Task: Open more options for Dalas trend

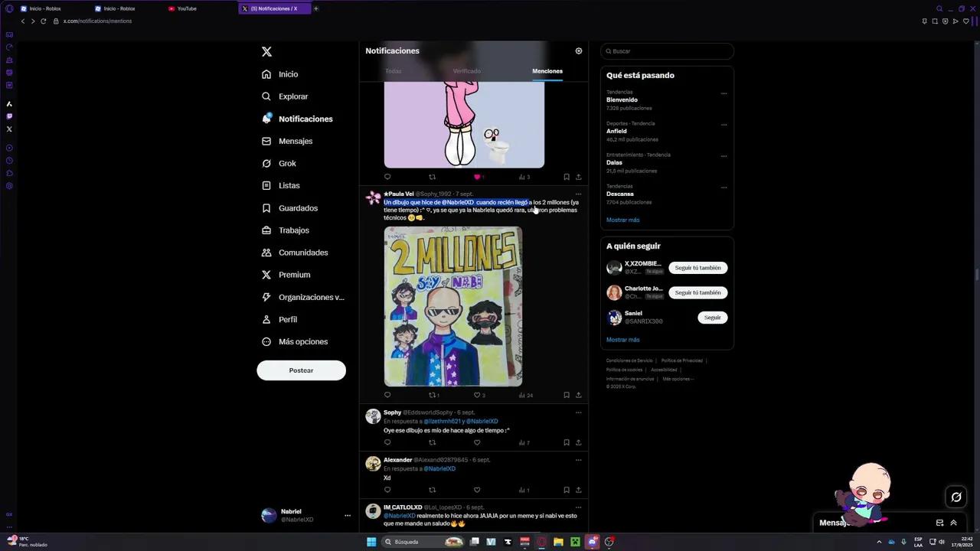Action: click(724, 156)
